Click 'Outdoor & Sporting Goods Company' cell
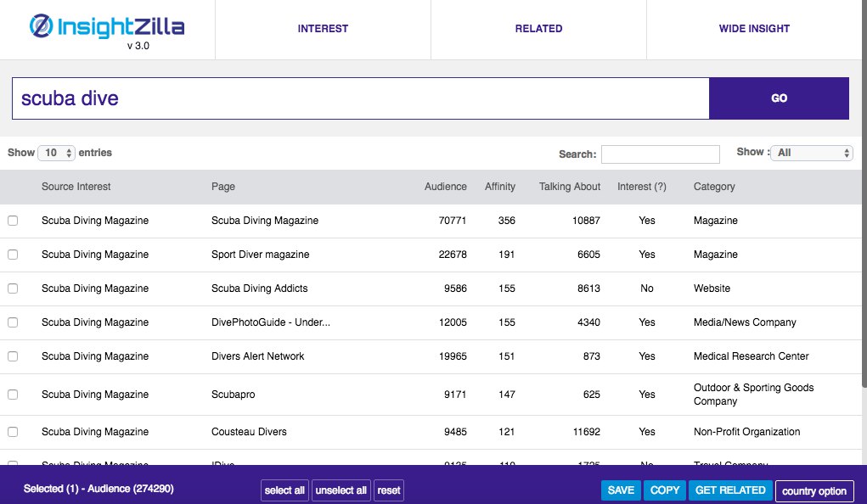The image size is (867, 504). click(754, 395)
